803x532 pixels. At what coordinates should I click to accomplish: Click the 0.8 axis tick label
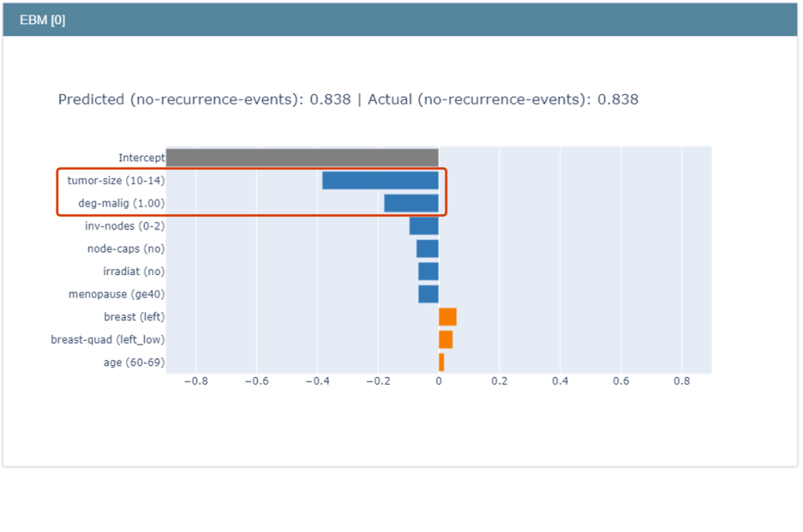tap(682, 382)
